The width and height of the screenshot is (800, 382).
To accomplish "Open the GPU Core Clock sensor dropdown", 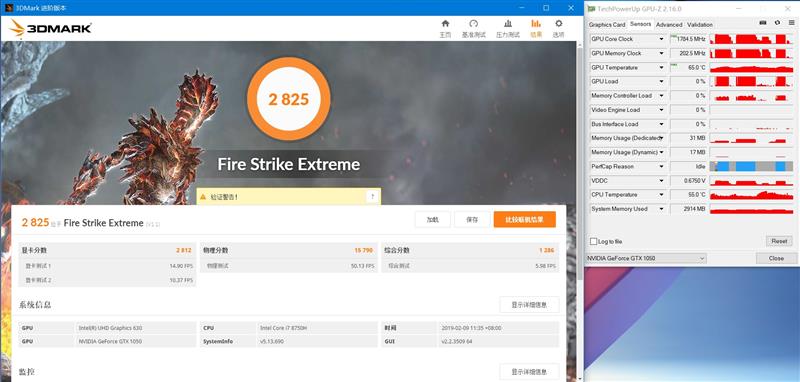I will [x=662, y=39].
